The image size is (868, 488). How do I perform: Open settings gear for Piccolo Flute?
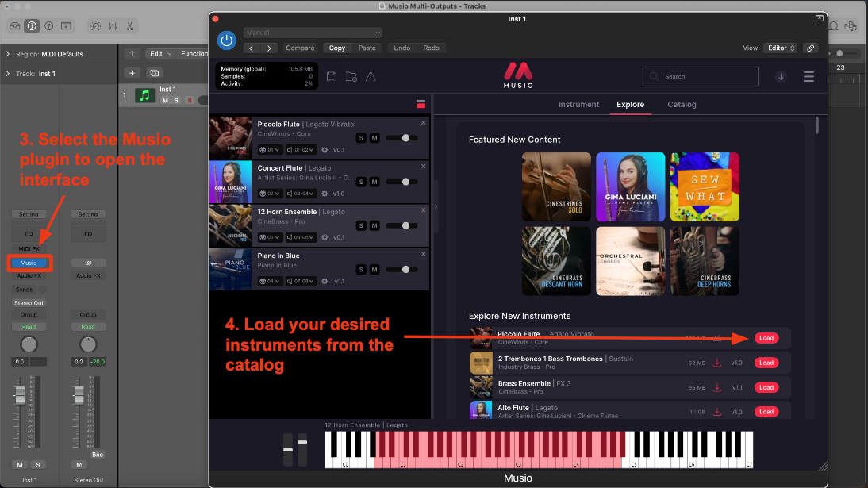click(x=325, y=149)
